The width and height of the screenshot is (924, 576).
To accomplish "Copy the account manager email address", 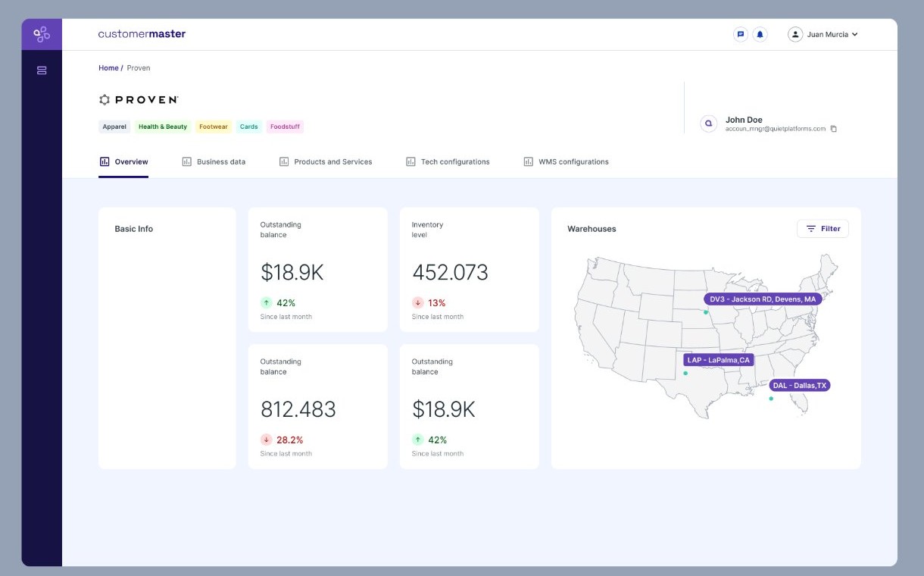I will (834, 129).
